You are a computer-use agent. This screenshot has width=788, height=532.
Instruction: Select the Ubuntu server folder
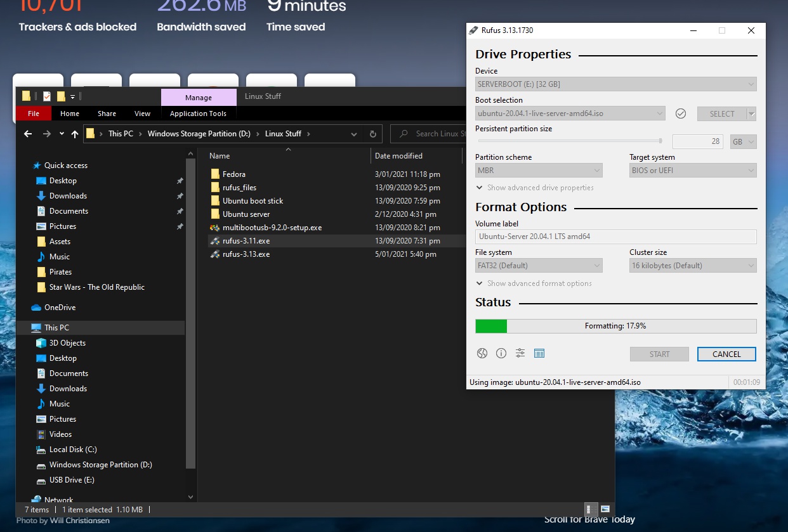(246, 214)
